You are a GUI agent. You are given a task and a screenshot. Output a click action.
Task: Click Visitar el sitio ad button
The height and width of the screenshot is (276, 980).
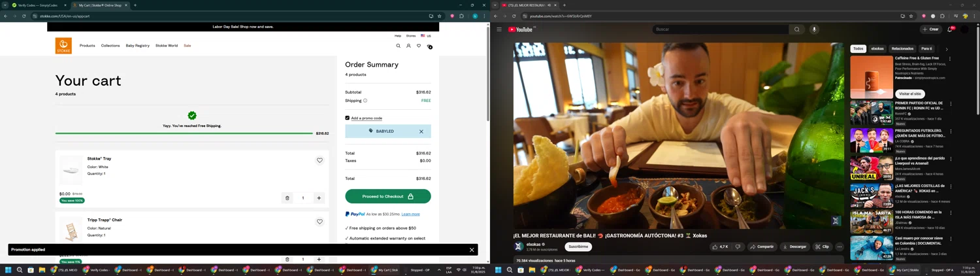(910, 94)
